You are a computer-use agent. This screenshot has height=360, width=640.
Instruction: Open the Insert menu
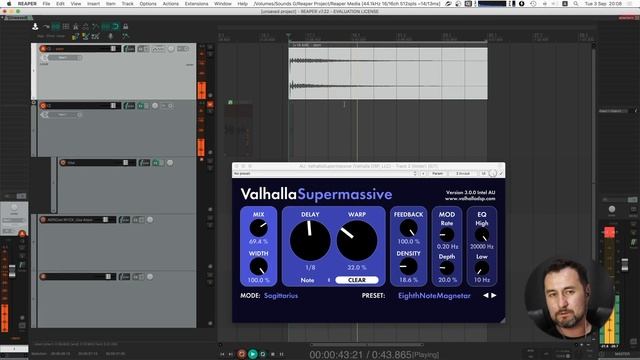[93, 3]
